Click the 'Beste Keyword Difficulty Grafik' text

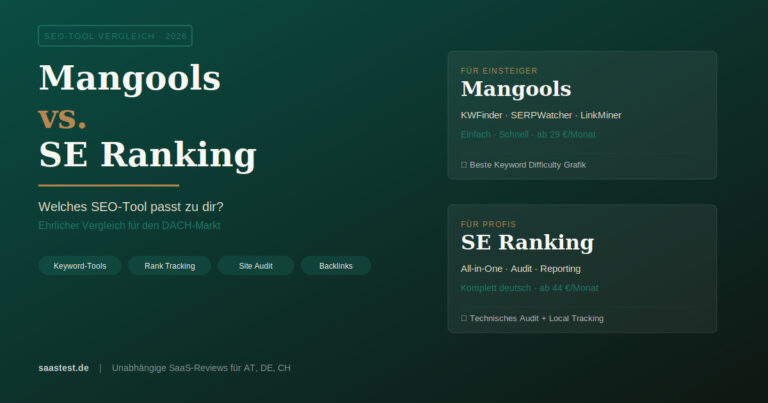point(528,165)
